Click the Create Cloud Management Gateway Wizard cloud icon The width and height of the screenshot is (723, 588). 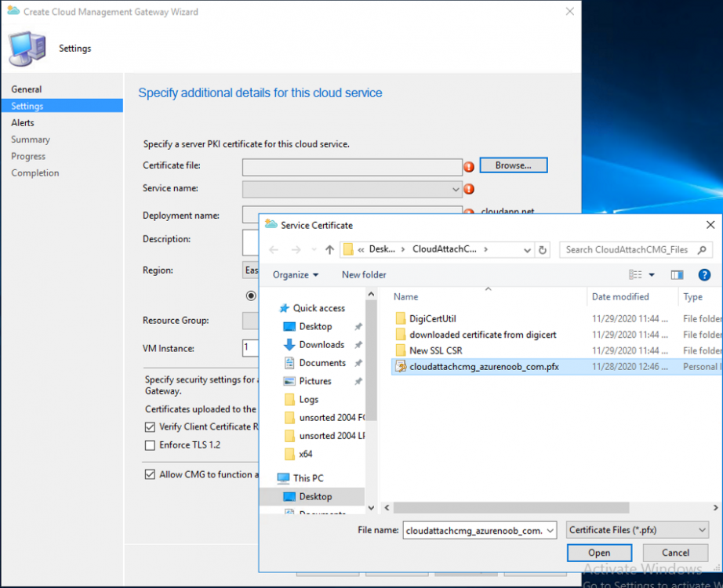tap(14, 11)
